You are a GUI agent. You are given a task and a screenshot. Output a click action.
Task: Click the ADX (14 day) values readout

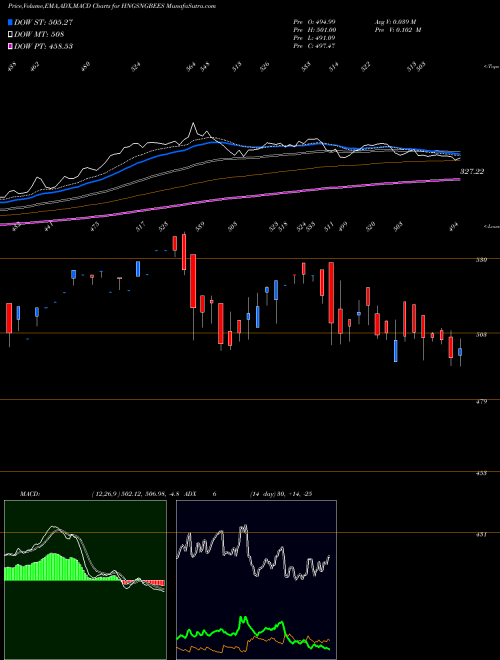click(280, 494)
